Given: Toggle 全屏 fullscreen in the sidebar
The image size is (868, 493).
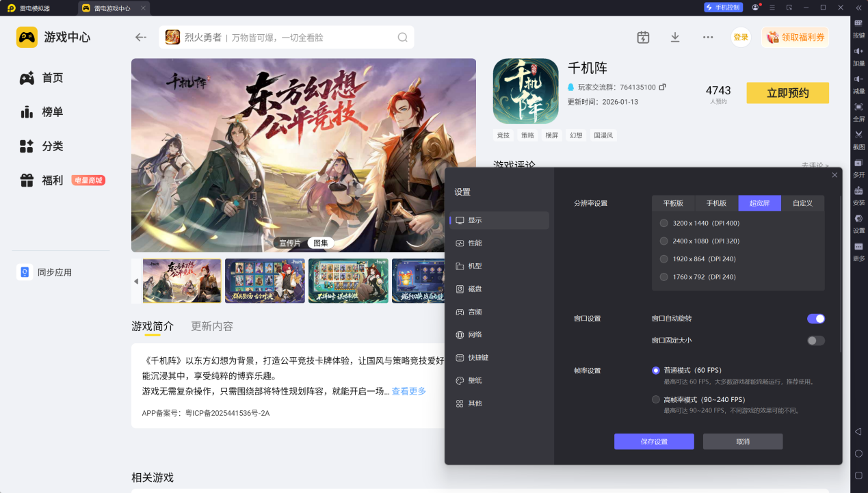Looking at the screenshot, I should click(858, 107).
